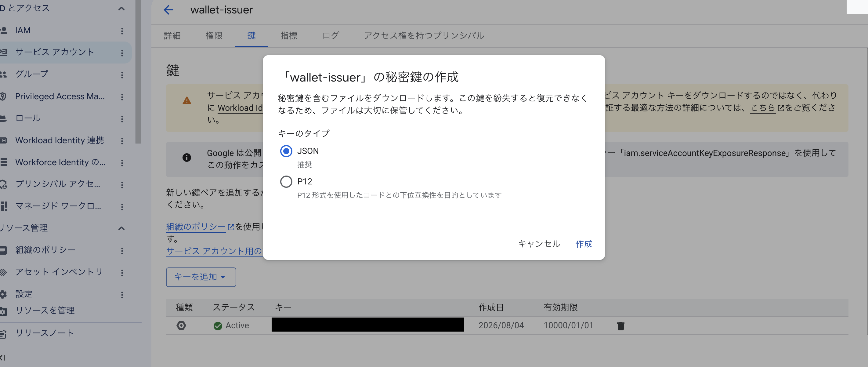
Task: Select JSON key type radio button
Action: (x=286, y=151)
